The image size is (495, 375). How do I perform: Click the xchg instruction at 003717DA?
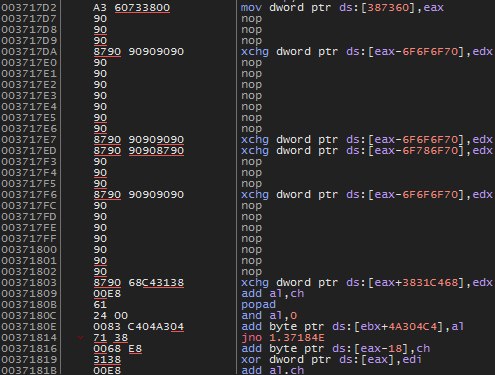(x=367, y=52)
